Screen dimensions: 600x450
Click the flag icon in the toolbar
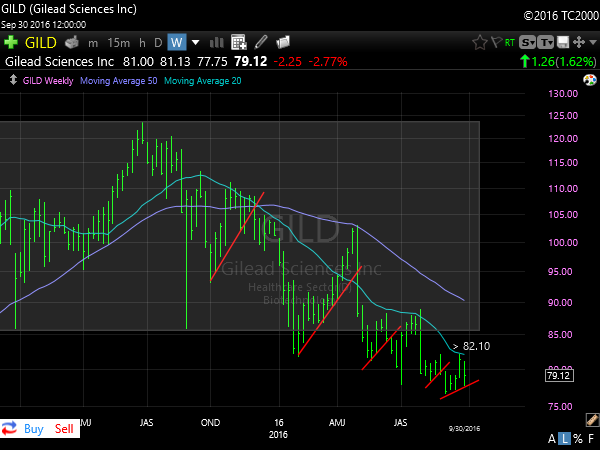[x=496, y=42]
